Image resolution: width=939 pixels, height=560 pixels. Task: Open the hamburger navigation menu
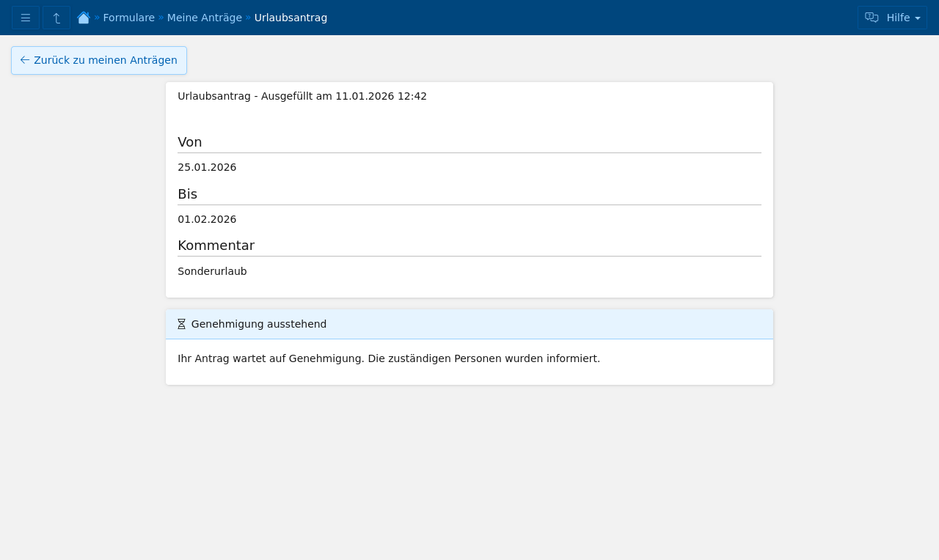point(26,18)
